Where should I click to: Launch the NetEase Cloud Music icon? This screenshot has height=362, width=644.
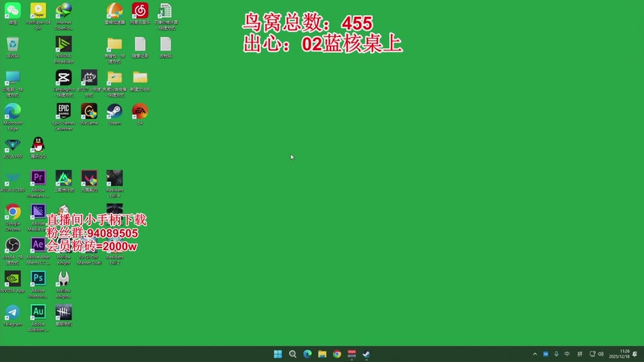click(x=140, y=14)
